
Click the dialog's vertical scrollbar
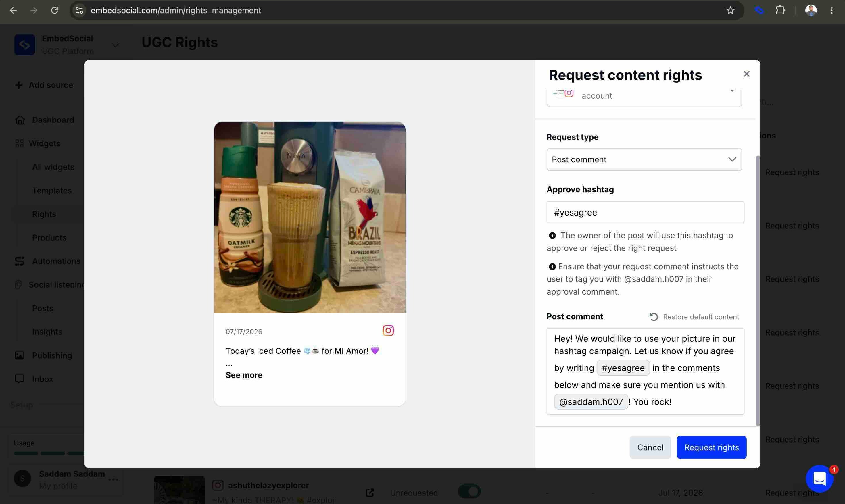tap(757, 291)
